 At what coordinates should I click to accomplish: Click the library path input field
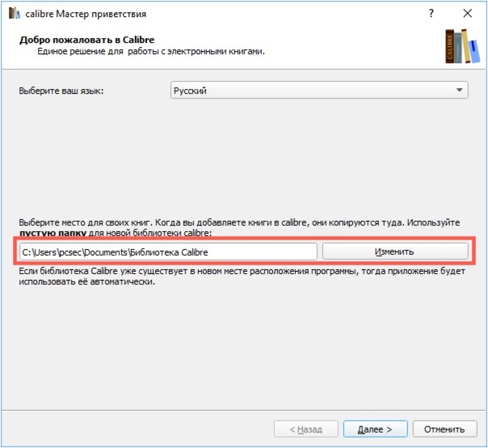(168, 251)
